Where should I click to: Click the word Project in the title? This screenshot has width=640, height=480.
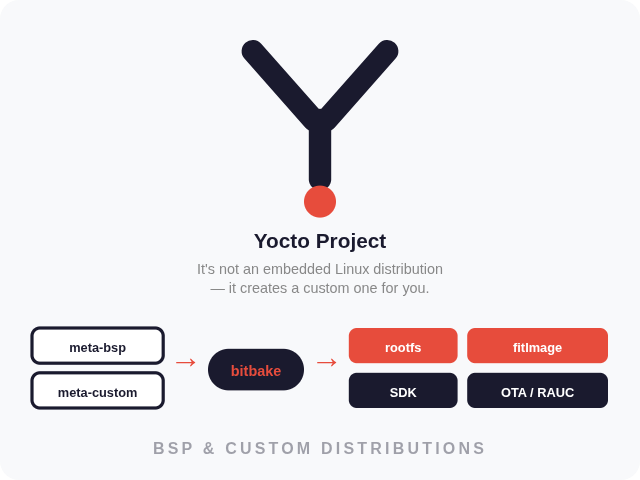[351, 241]
